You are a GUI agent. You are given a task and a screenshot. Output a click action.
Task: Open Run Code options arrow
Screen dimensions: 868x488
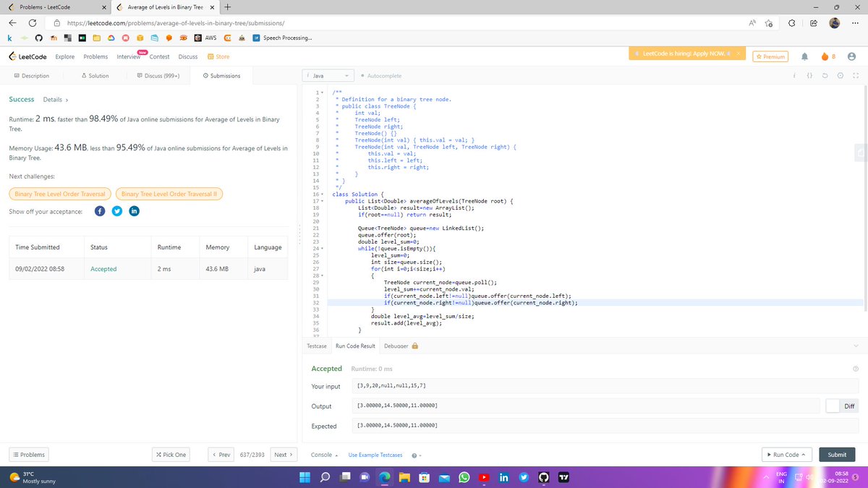point(805,455)
